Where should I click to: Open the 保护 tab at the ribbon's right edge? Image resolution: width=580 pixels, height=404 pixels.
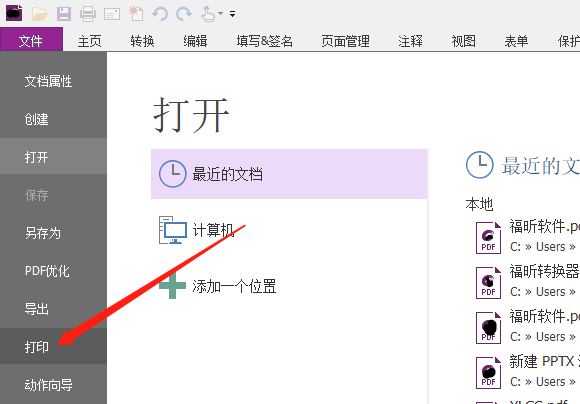click(569, 41)
